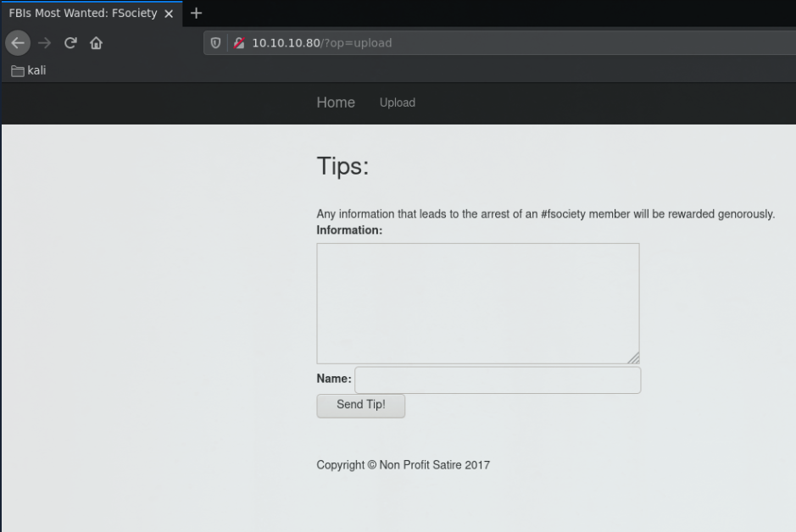Click the insecure connection padlock icon
Screen dimensions: 796x532
point(239,43)
